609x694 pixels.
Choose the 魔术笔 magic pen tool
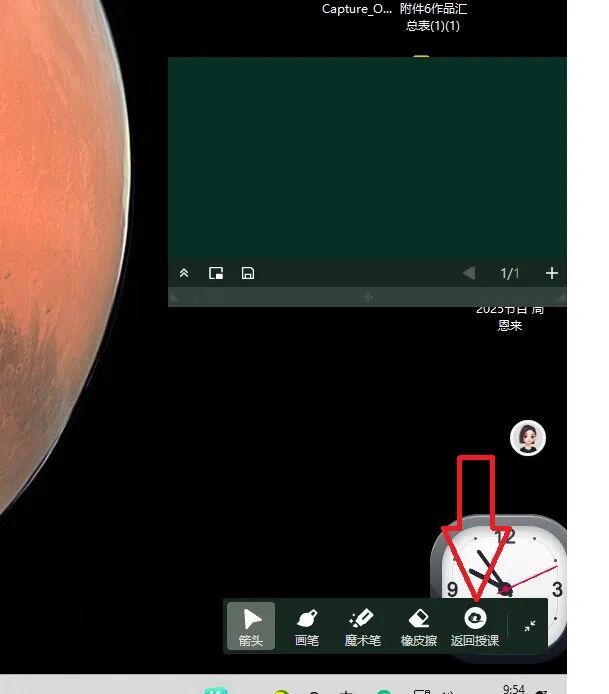[x=363, y=627]
